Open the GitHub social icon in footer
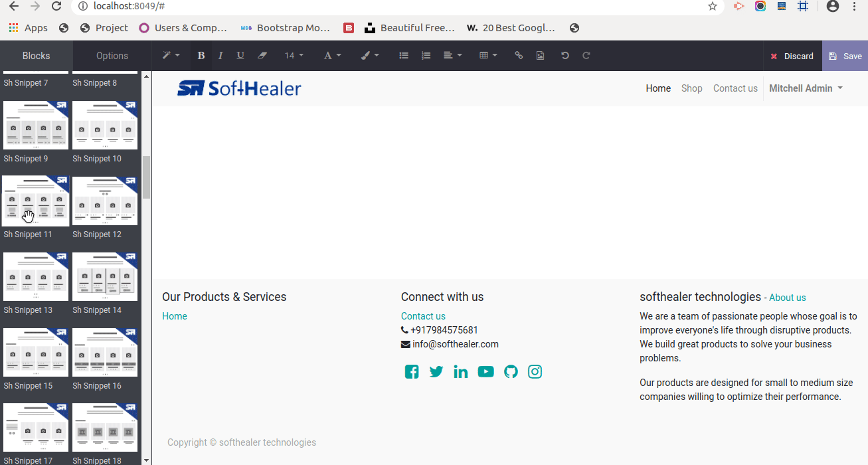This screenshot has height=465, width=868. click(511, 372)
